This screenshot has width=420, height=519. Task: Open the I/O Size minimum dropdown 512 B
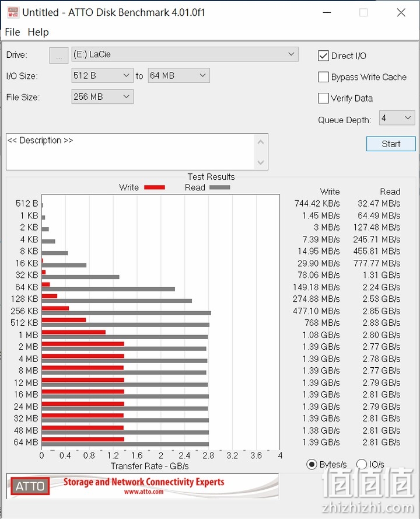point(102,75)
